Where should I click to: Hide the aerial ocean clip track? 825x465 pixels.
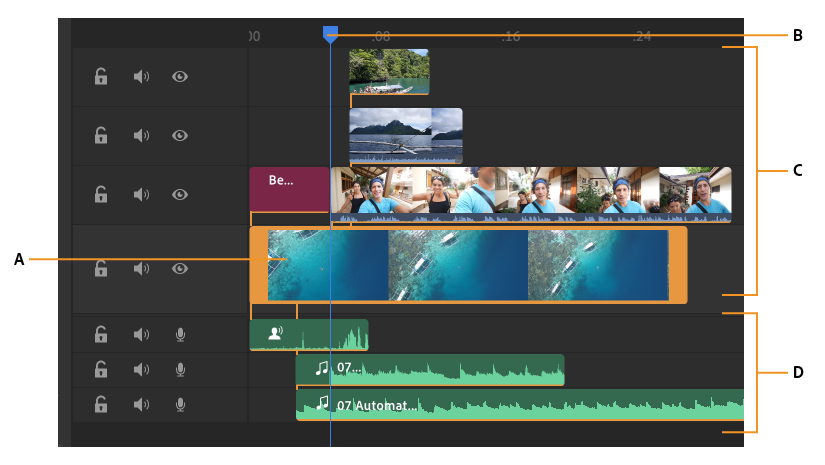[x=180, y=269]
